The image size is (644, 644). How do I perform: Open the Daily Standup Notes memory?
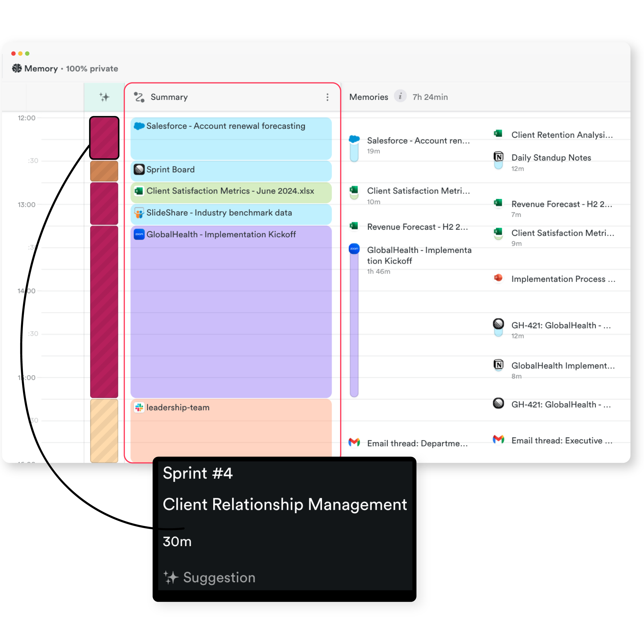pos(551,158)
